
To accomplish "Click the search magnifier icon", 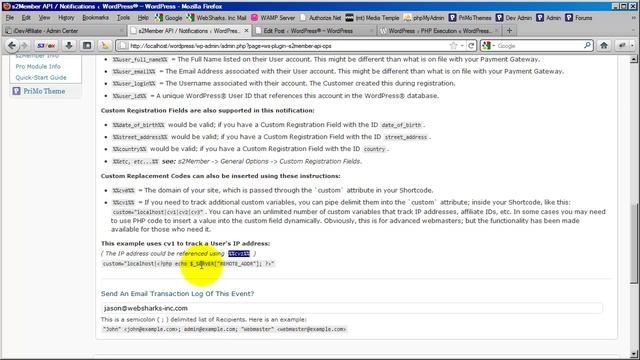I will click(587, 45).
